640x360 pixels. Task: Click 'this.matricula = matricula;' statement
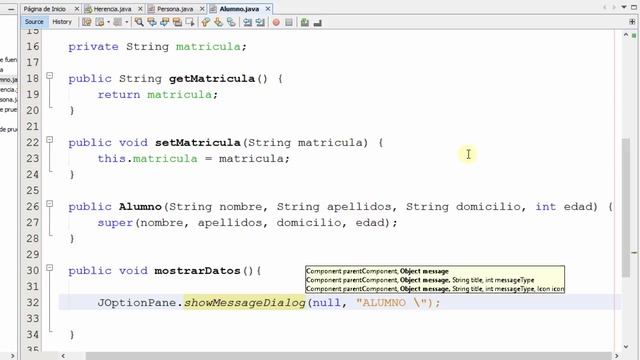[193, 159]
